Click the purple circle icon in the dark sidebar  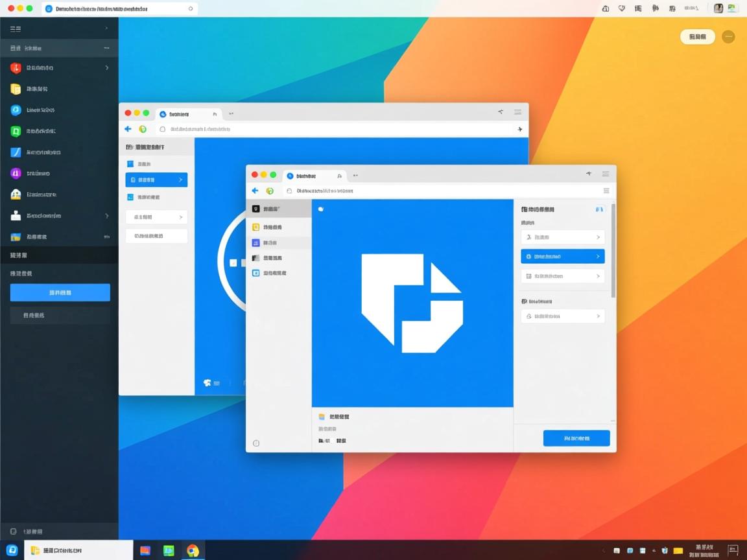[x=16, y=173]
